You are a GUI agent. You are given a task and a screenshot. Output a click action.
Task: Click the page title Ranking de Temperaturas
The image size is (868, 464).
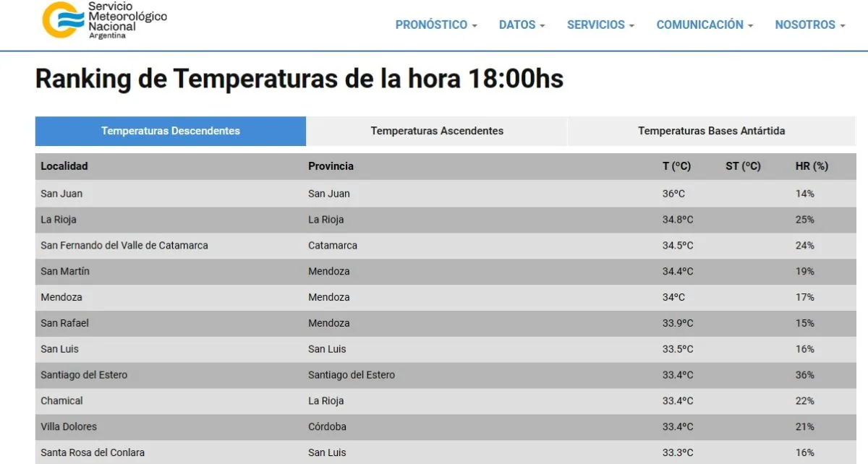tap(299, 79)
